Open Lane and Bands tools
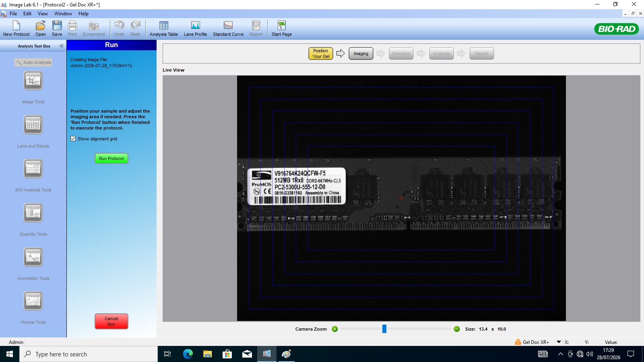Screen dimensions: 644x362 tap(33, 125)
